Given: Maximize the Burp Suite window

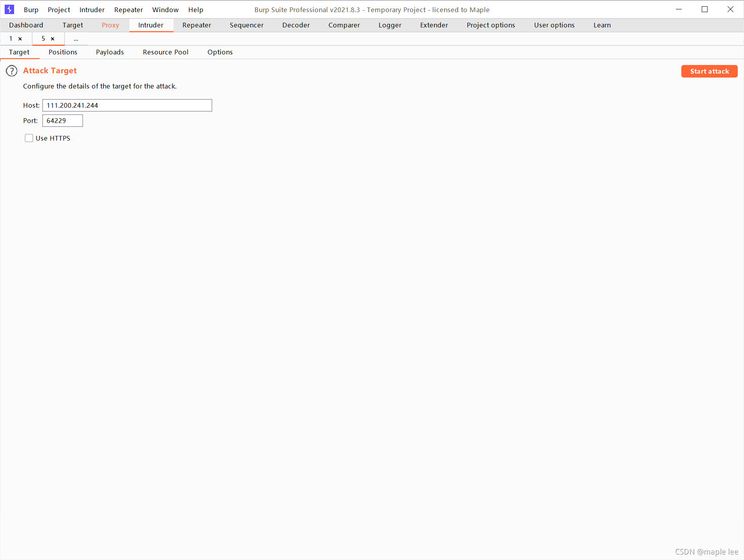Looking at the screenshot, I should click(705, 9).
